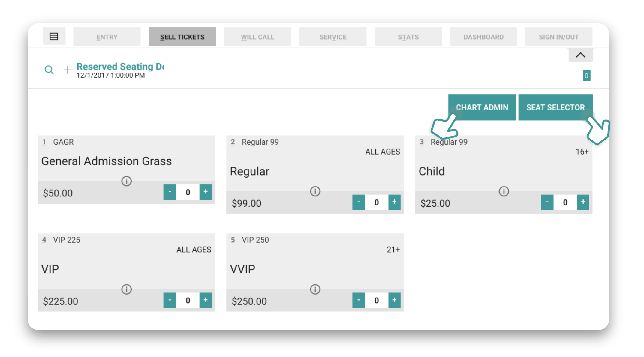Open the Will Call tab
The image size is (644, 357).
click(x=257, y=37)
